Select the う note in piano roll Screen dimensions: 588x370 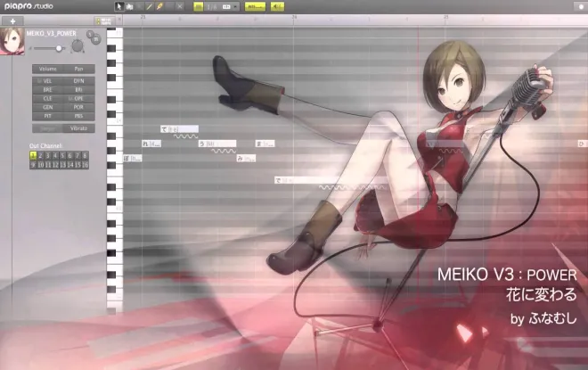click(x=217, y=144)
